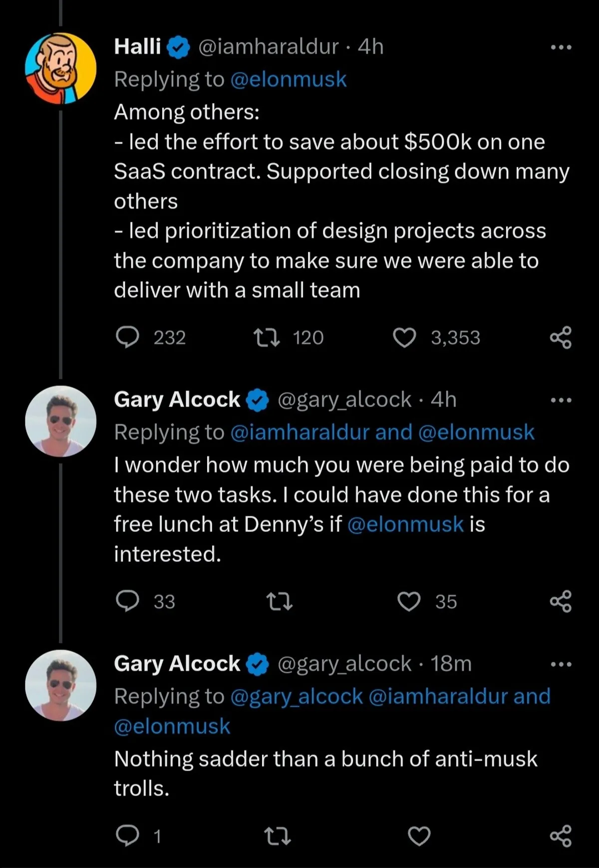
Task: Reply to Gary's anti-musk trolls tweet
Action: pyautogui.click(x=127, y=836)
